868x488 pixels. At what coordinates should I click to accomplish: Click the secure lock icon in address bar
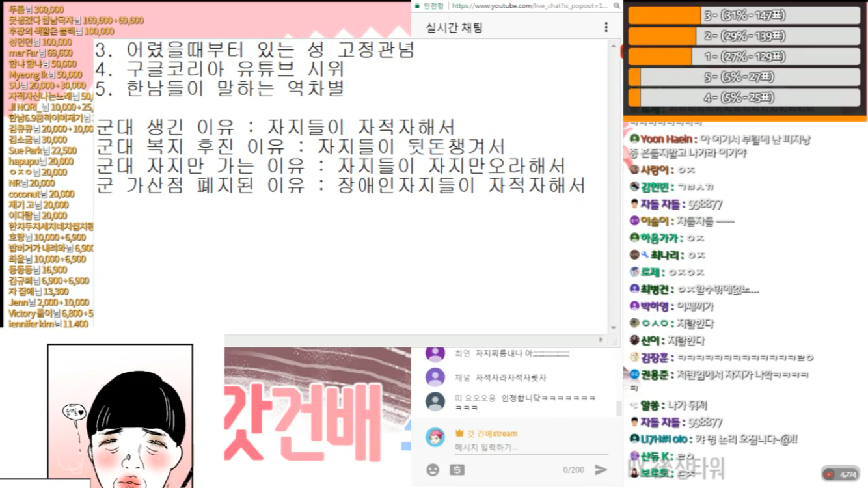[416, 6]
